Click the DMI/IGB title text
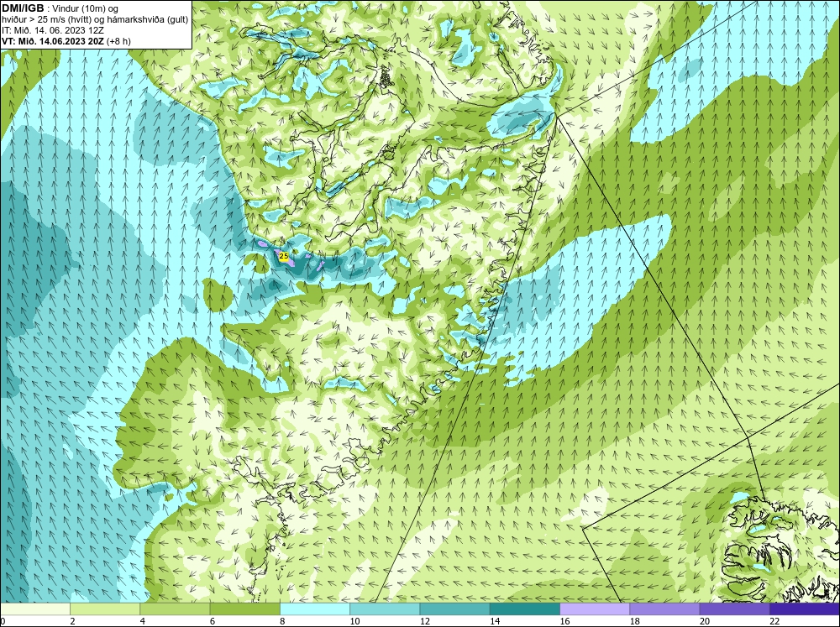 23,8
